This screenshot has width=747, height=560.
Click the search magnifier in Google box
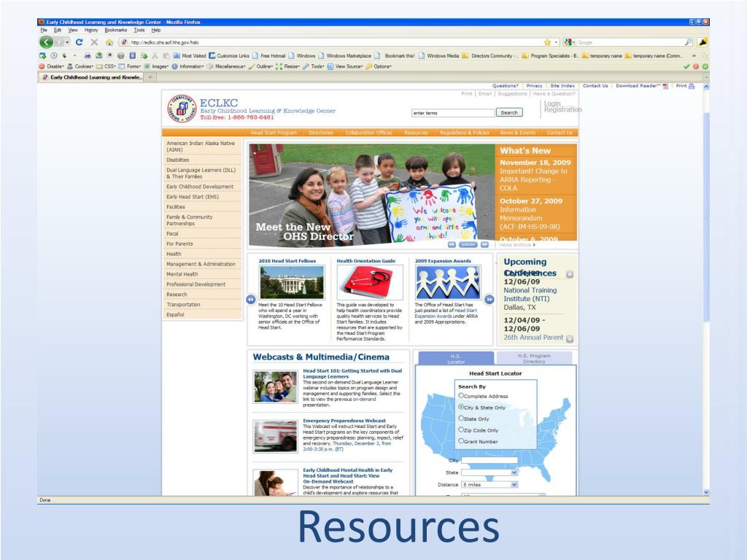click(689, 42)
